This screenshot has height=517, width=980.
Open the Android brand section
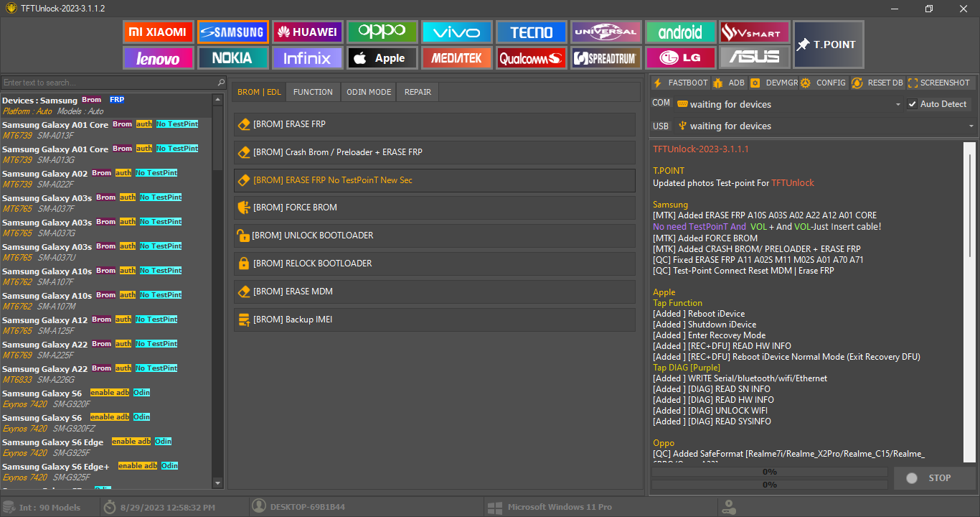click(680, 32)
